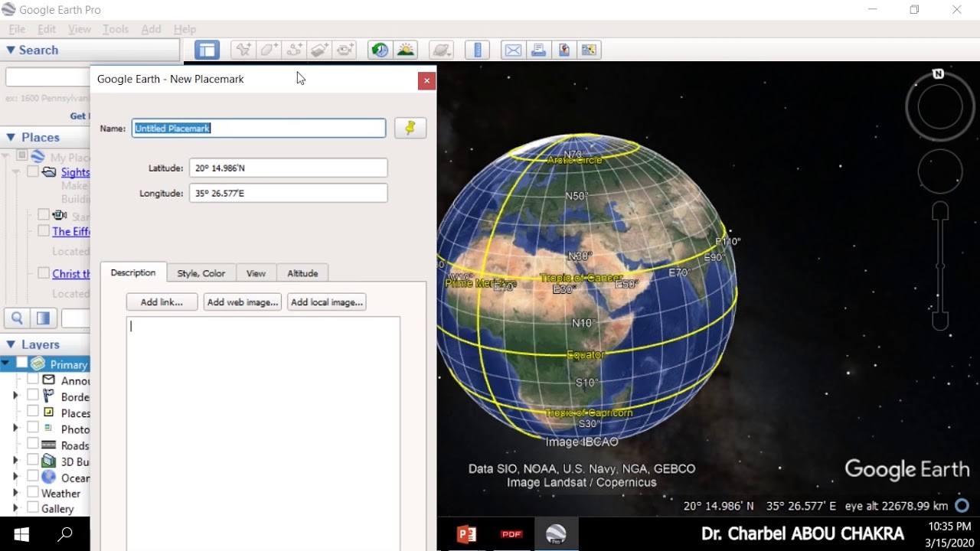Click the placemark Name input field
980x551 pixels.
[x=259, y=129]
